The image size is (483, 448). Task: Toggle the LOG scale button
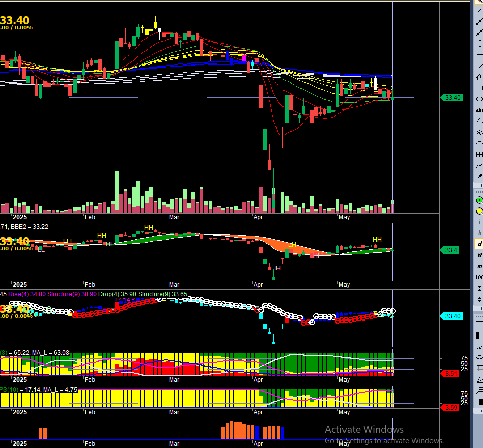click(479, 277)
